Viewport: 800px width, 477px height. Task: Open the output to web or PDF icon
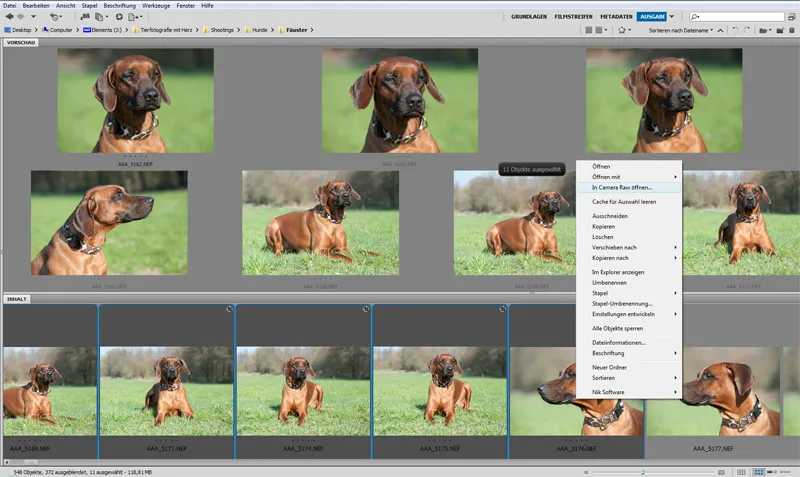point(135,17)
